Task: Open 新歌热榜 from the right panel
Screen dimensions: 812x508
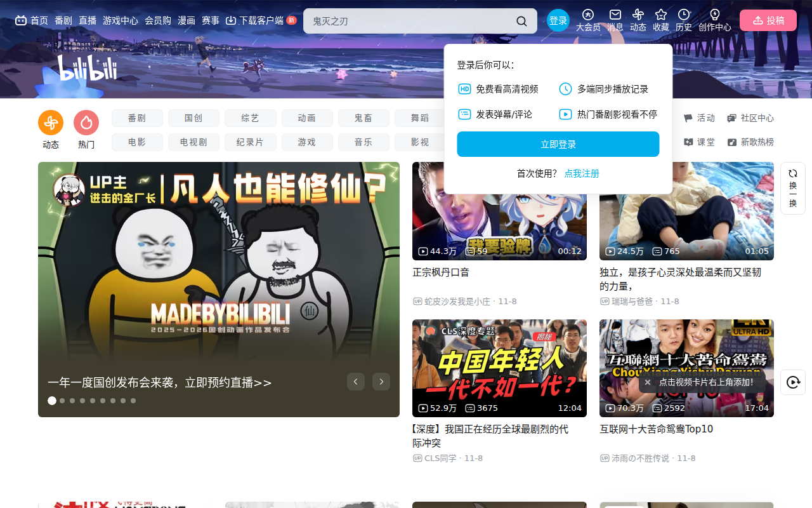Action: pyautogui.click(x=752, y=142)
